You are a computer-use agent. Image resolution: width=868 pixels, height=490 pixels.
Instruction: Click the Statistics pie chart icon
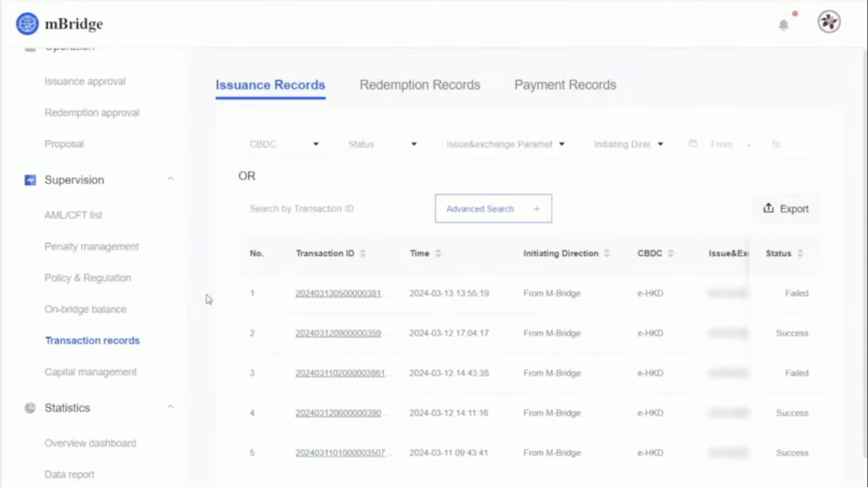30,408
